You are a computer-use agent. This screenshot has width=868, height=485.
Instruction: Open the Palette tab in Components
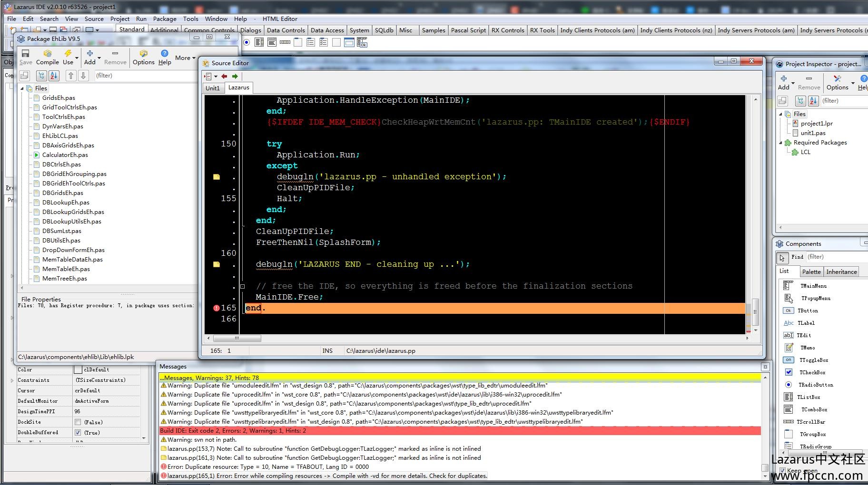811,272
